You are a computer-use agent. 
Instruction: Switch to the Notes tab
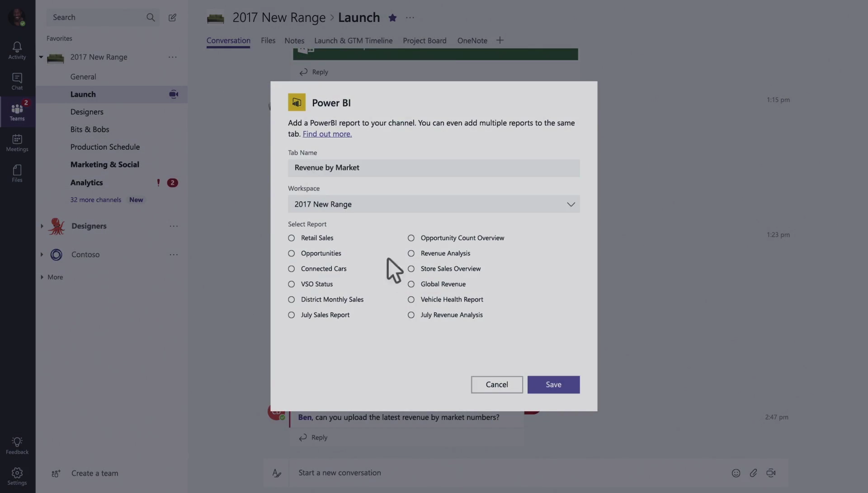click(x=294, y=40)
